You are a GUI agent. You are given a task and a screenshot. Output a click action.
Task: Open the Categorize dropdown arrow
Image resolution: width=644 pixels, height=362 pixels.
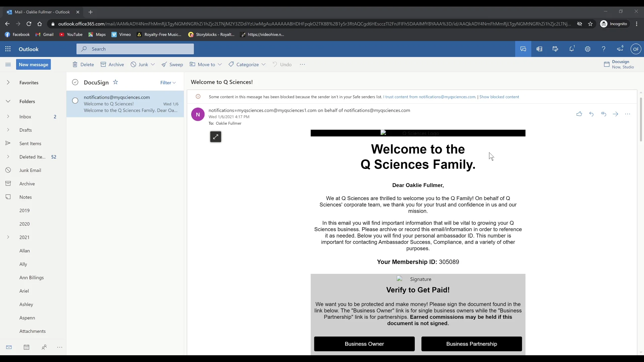coord(264,64)
